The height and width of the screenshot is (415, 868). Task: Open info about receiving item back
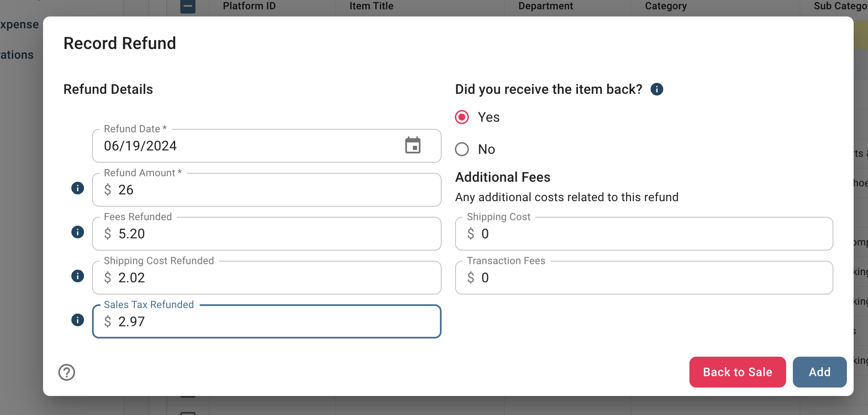point(657,89)
